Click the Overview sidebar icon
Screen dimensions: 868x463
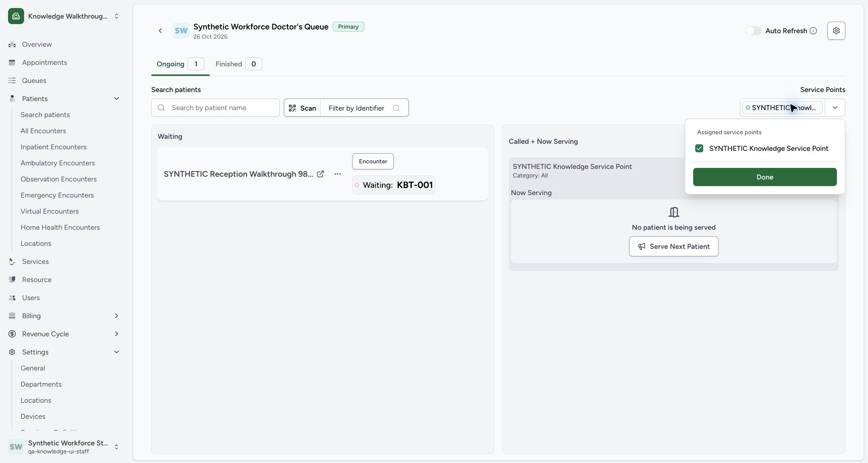[x=12, y=44]
